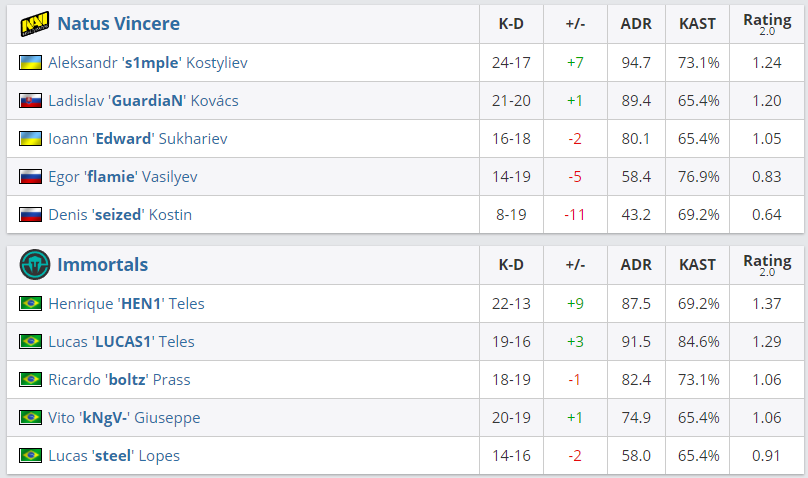Open Lucas 'LUCAS1' Teles player profile

tap(121, 342)
